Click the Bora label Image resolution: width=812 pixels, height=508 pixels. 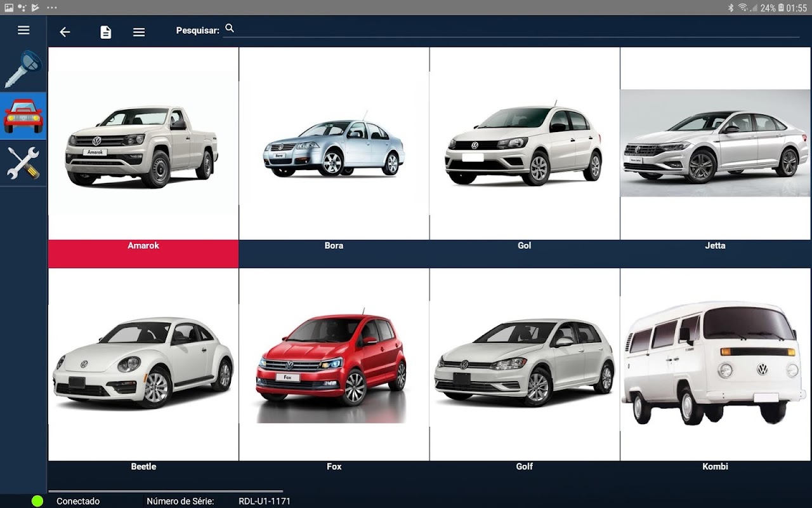click(x=334, y=246)
